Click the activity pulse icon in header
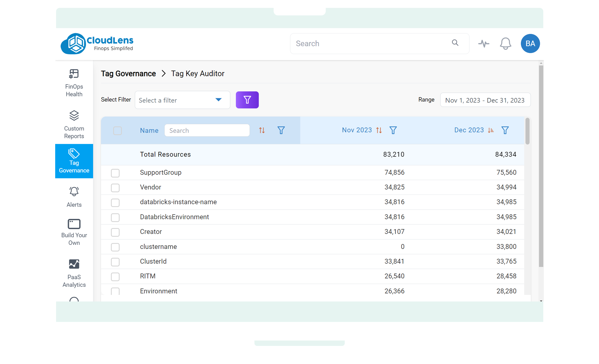Screen dimensions: 599x364 pyautogui.click(x=484, y=44)
